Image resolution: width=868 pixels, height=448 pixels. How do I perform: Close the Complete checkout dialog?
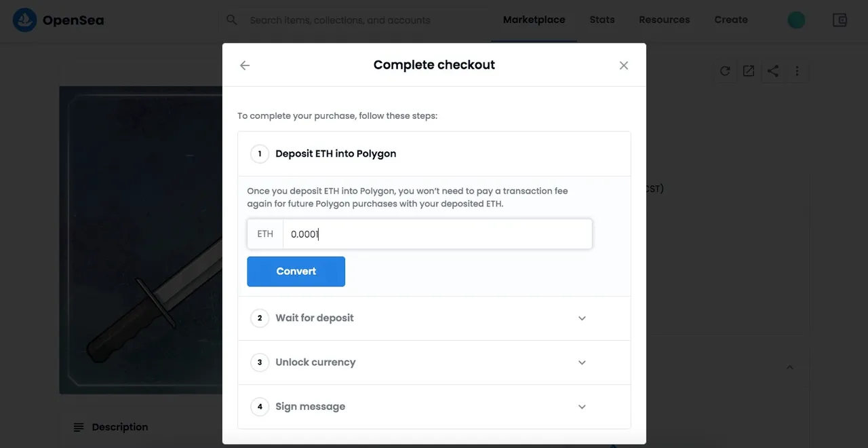624,65
